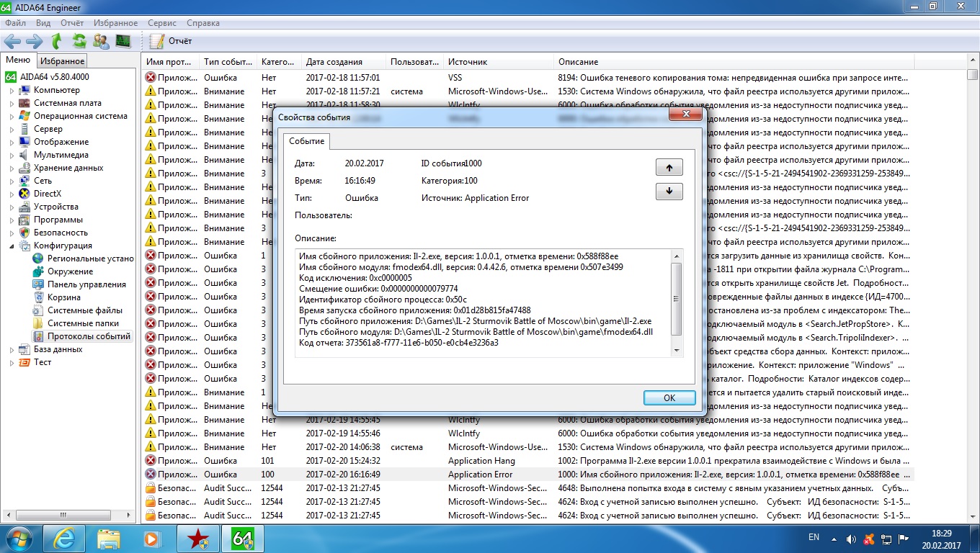Select Протоколы событий tree item
The height and width of the screenshot is (553, 980).
(x=82, y=336)
